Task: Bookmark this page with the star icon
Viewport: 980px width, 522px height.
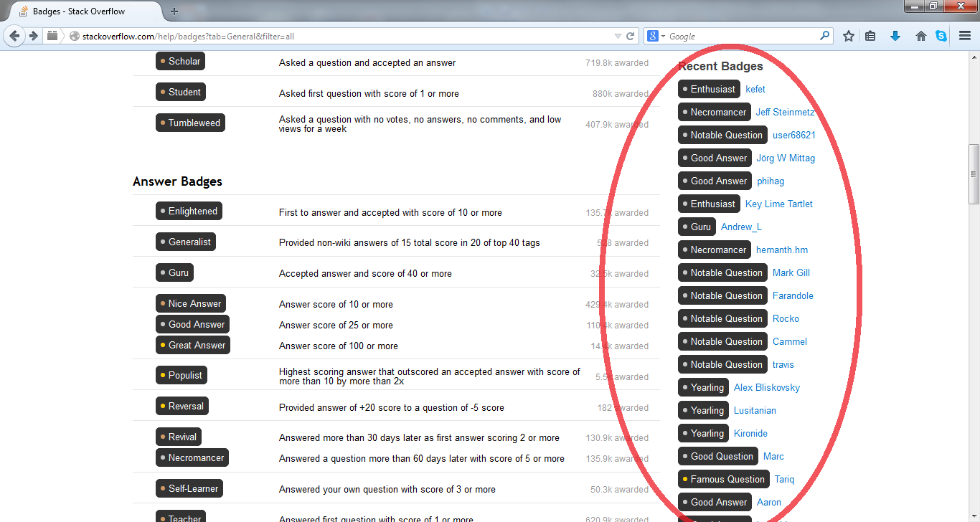Action: (x=847, y=35)
